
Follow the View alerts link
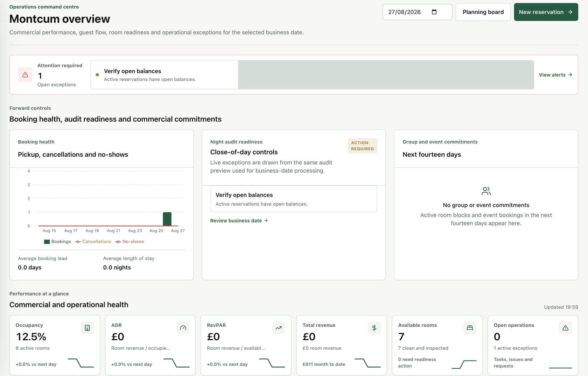pos(555,75)
